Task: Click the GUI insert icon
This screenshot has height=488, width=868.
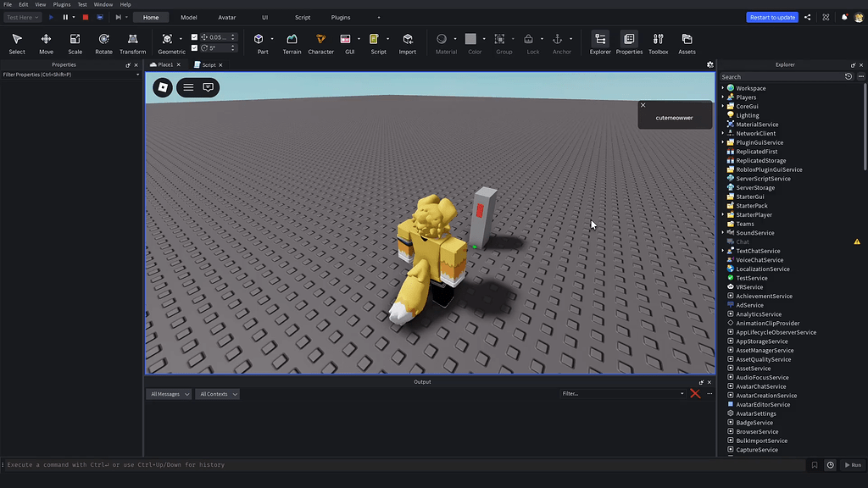Action: pyautogui.click(x=346, y=39)
